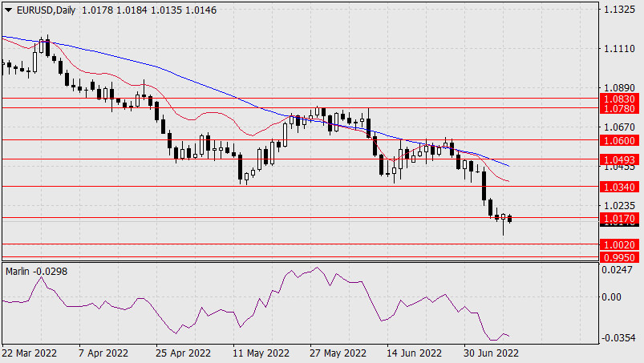Click the 14 Jun 2022 date label

(x=414, y=353)
